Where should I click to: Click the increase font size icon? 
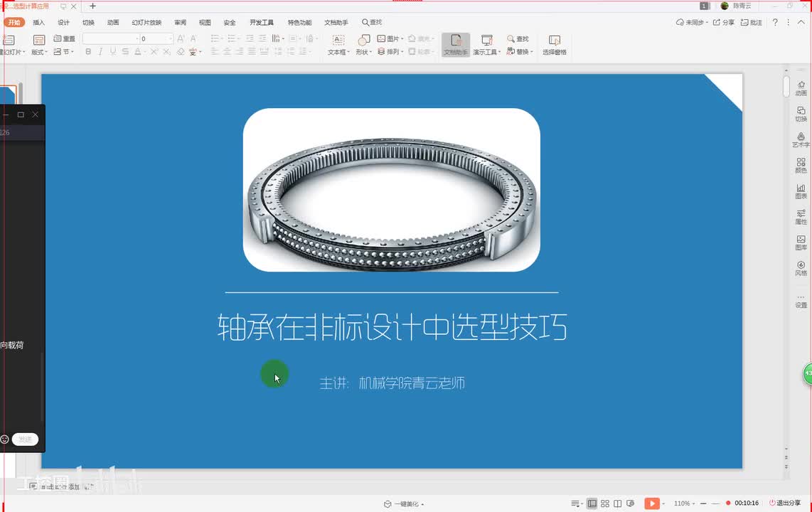[x=181, y=39]
